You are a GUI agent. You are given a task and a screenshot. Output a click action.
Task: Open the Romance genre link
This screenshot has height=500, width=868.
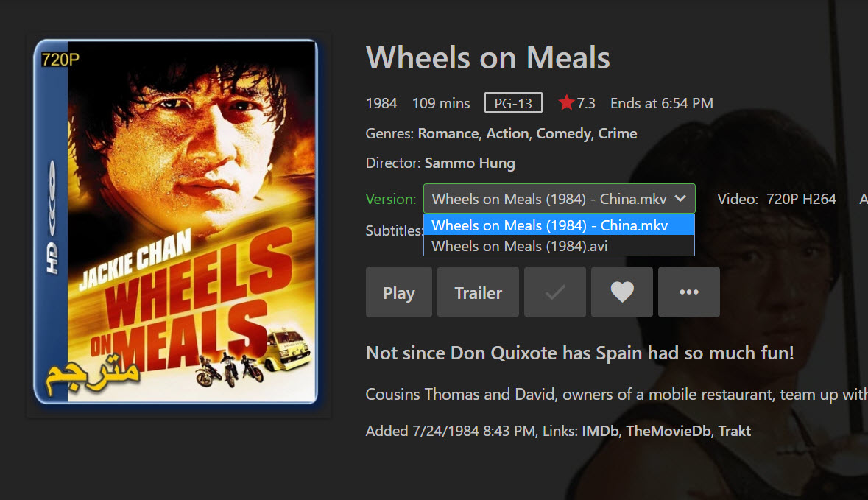pos(448,134)
